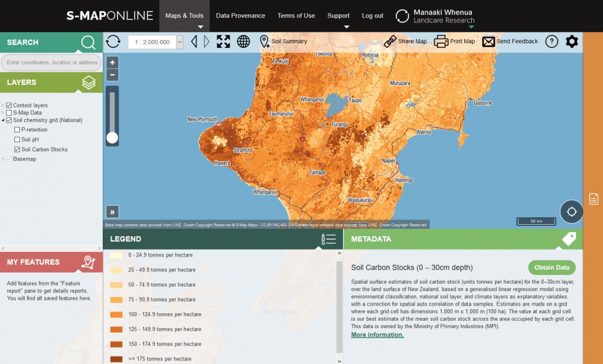The width and height of the screenshot is (603, 364).
Task: Select the globe icon on the map toolbar
Action: click(x=243, y=41)
